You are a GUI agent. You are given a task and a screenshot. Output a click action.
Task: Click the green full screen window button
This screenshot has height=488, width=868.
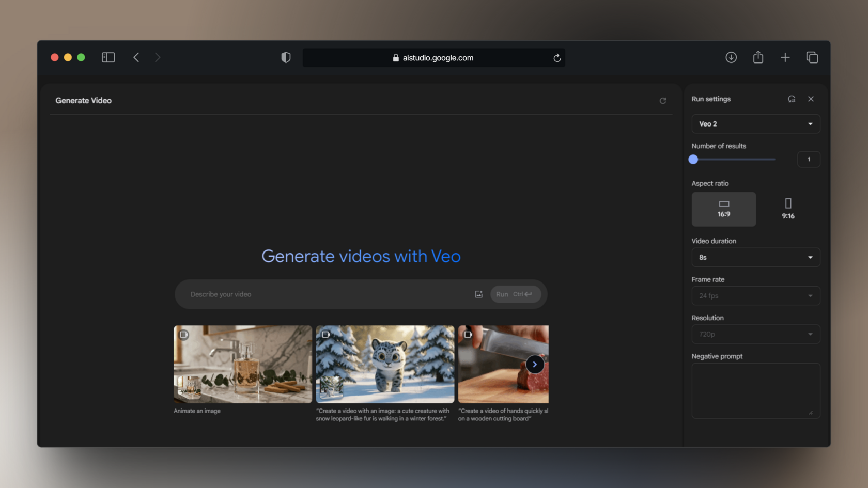[x=81, y=57]
